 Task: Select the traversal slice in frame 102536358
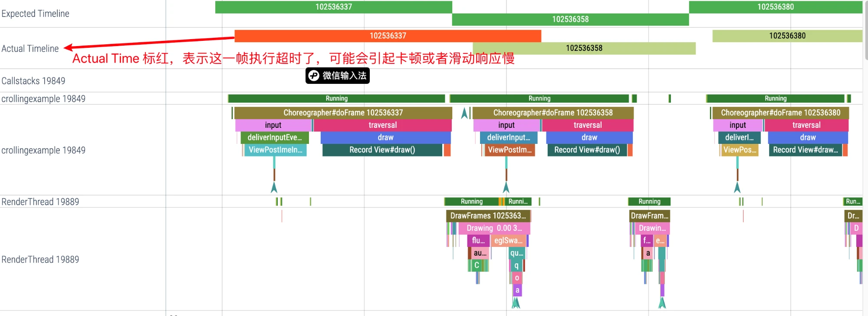click(587, 125)
